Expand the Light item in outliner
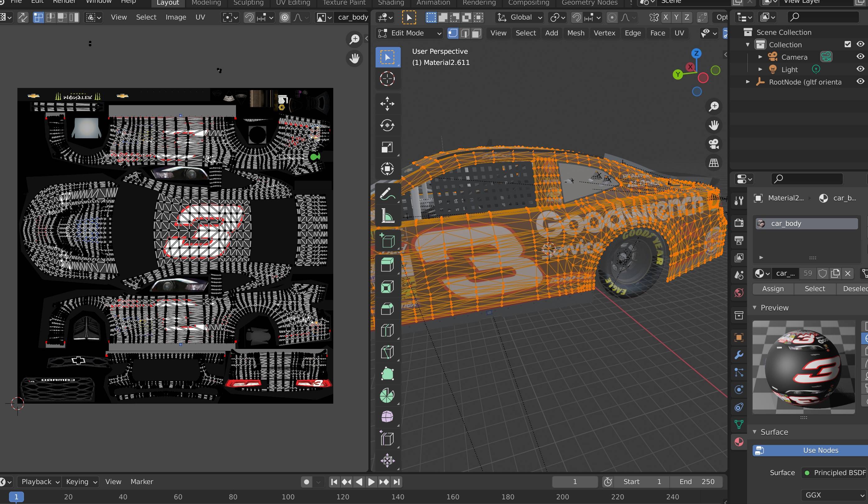 [760, 69]
